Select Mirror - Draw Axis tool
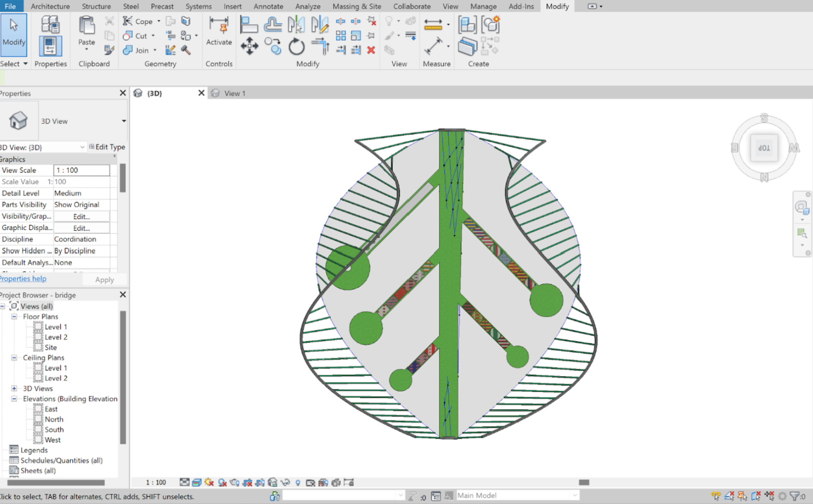 click(x=320, y=24)
